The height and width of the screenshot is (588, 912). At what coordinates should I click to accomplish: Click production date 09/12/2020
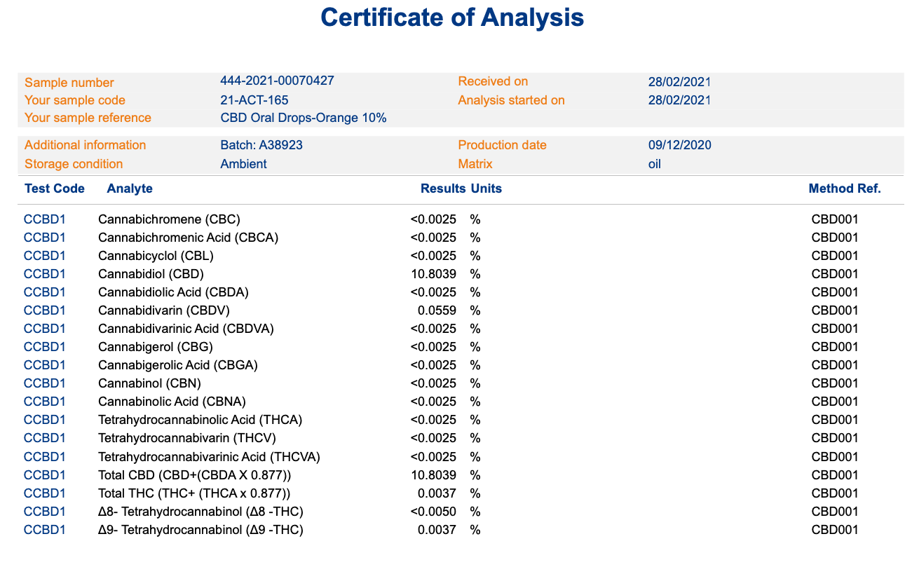pos(680,145)
